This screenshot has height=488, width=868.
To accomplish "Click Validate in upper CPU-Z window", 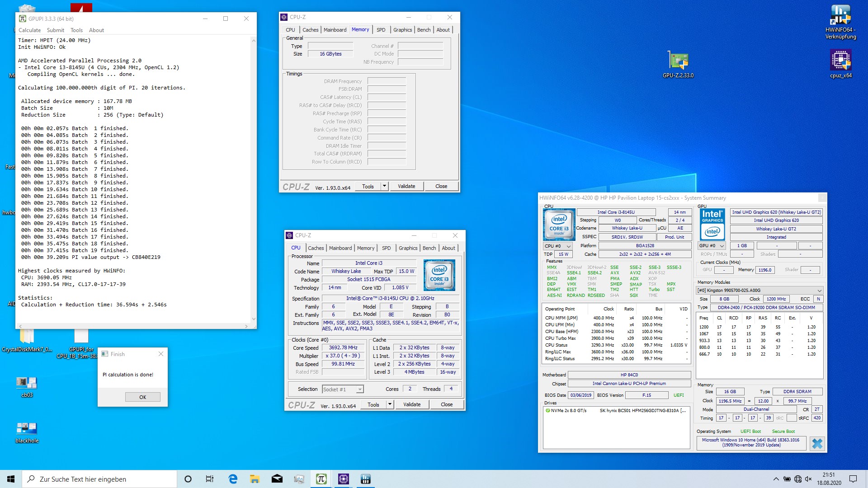I will 406,186.
